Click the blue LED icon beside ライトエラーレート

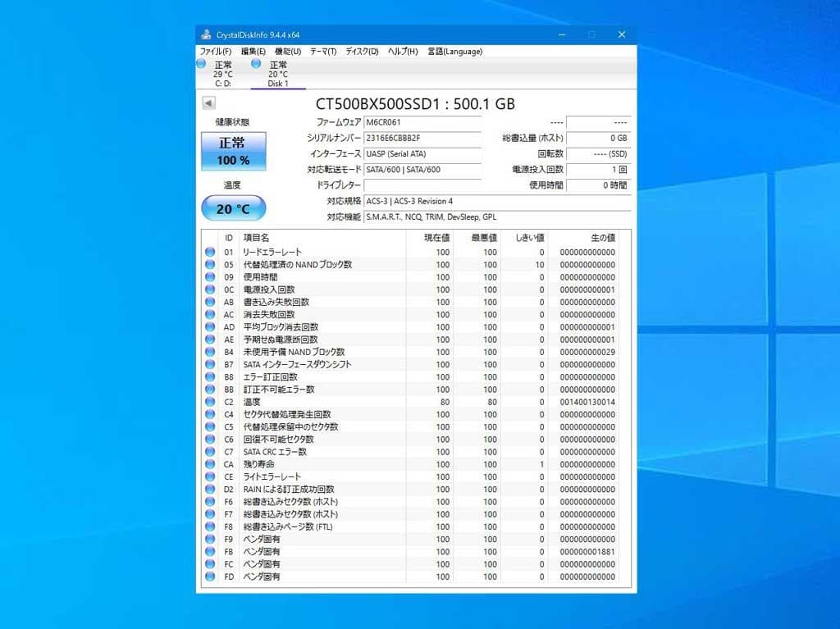pyautogui.click(x=211, y=476)
